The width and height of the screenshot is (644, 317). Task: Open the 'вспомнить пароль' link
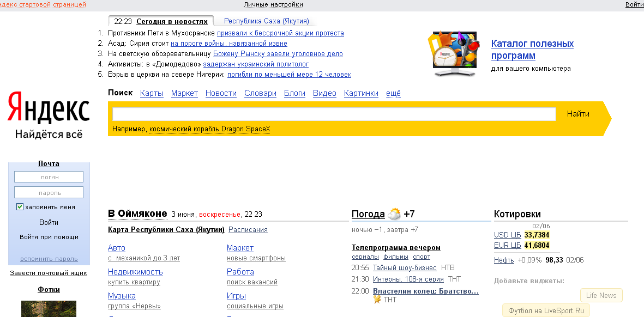(49, 259)
